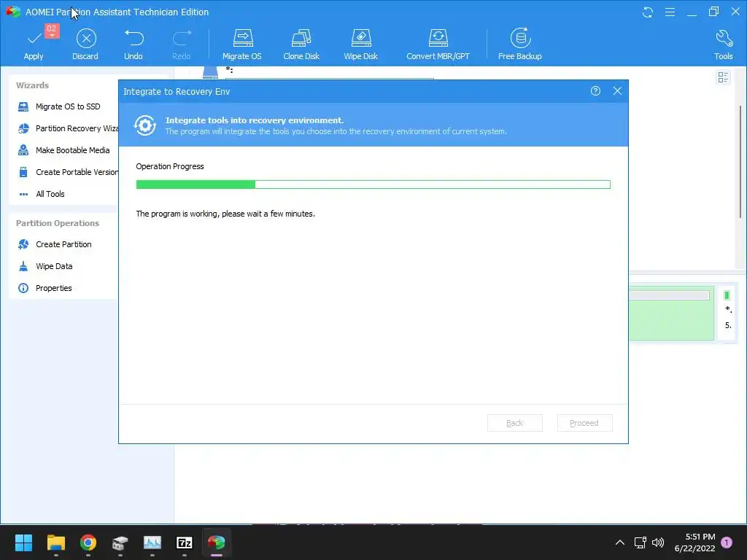The image size is (747, 560).
Task: Click the Wizards section header
Action: pos(32,85)
